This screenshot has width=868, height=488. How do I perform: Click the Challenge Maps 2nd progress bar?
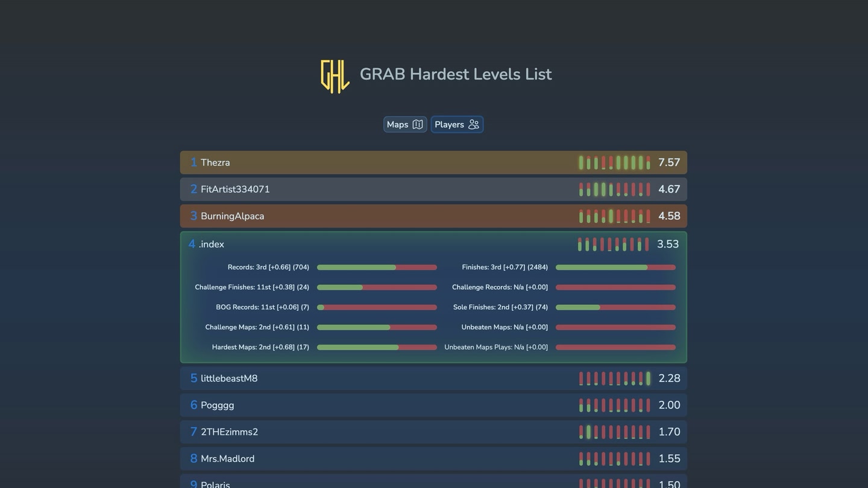tap(377, 327)
